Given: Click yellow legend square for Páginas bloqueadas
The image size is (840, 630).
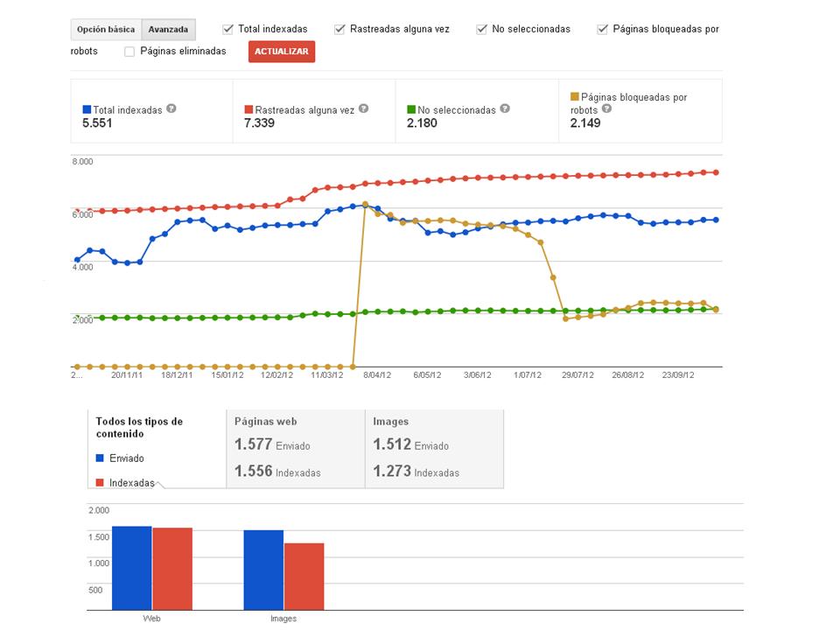Looking at the screenshot, I should click(574, 97).
